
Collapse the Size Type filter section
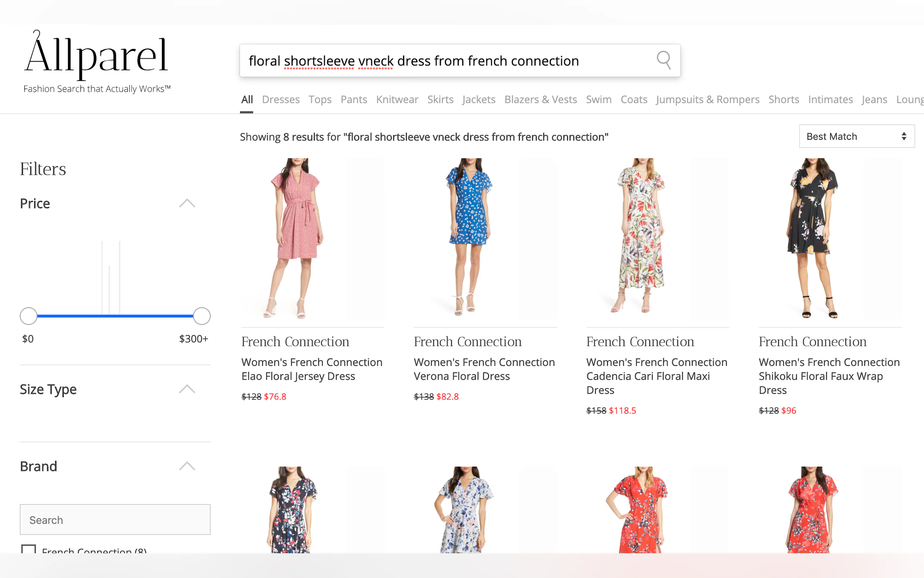(x=187, y=389)
